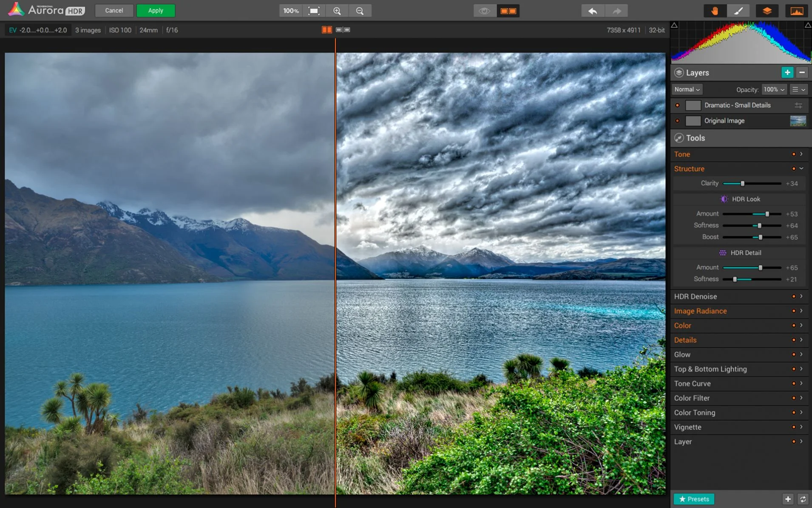Toggle the compare before/after view button
Image resolution: width=812 pixels, height=508 pixels.
point(508,11)
